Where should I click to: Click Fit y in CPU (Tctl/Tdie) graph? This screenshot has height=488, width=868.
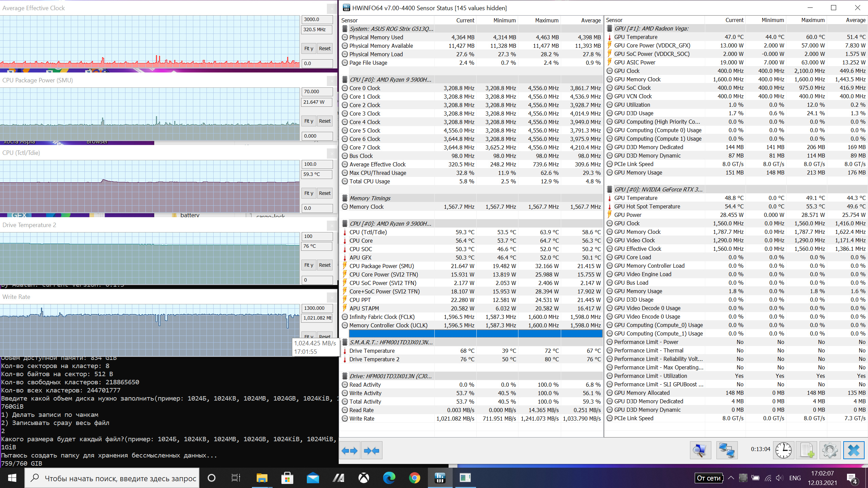click(309, 193)
